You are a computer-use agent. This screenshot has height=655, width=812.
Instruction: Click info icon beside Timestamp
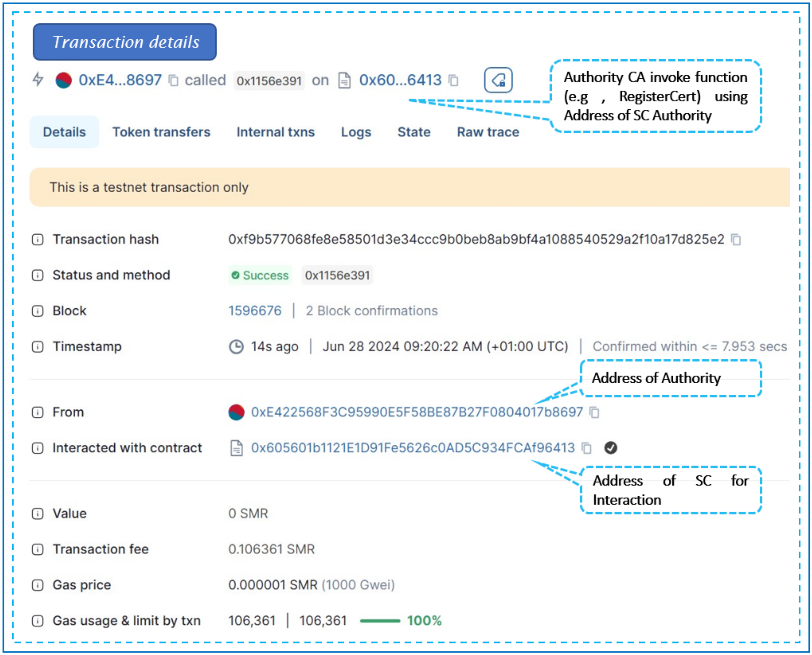coord(37,347)
